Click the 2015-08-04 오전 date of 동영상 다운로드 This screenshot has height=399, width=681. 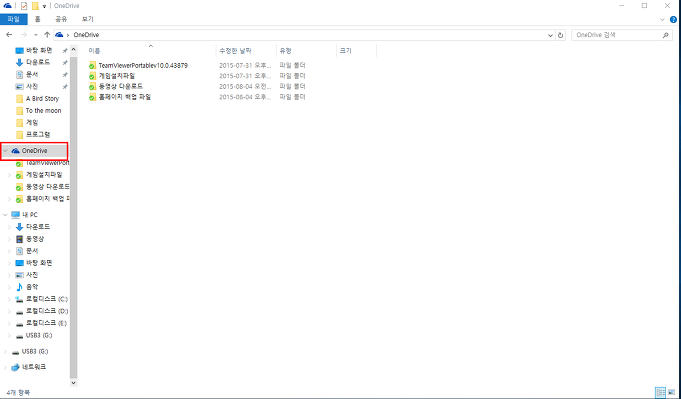coord(245,86)
